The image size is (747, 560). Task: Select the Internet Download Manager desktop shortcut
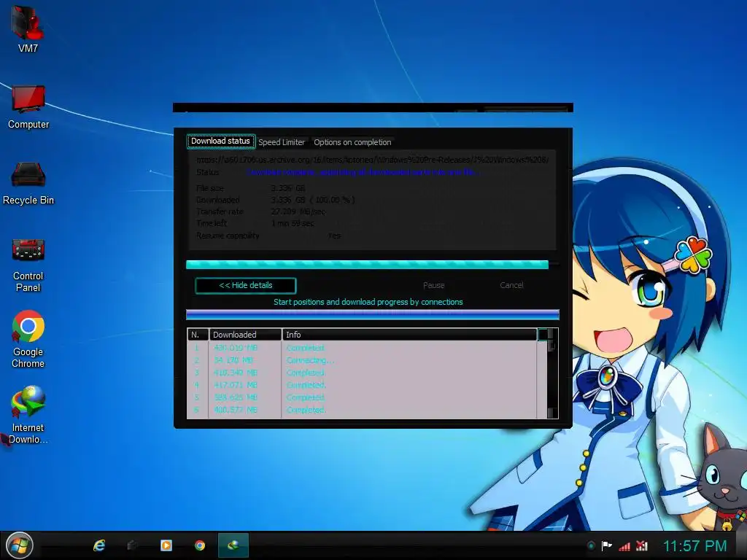[x=28, y=414]
